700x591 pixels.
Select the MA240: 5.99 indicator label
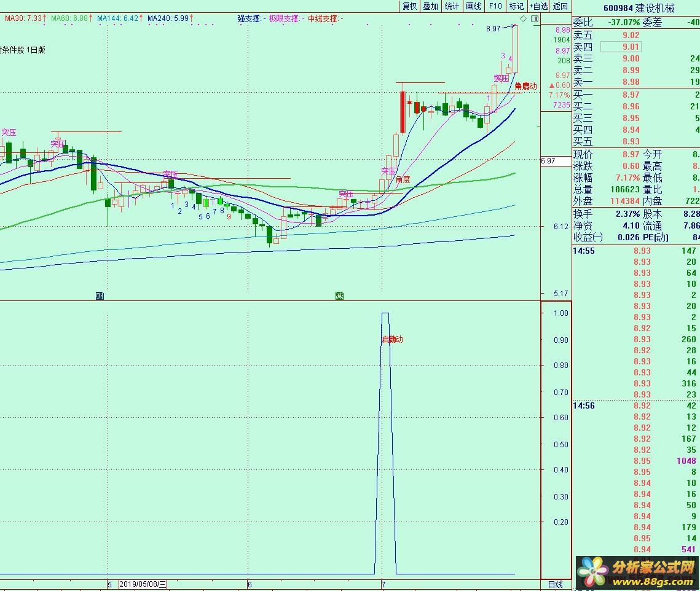[170, 18]
